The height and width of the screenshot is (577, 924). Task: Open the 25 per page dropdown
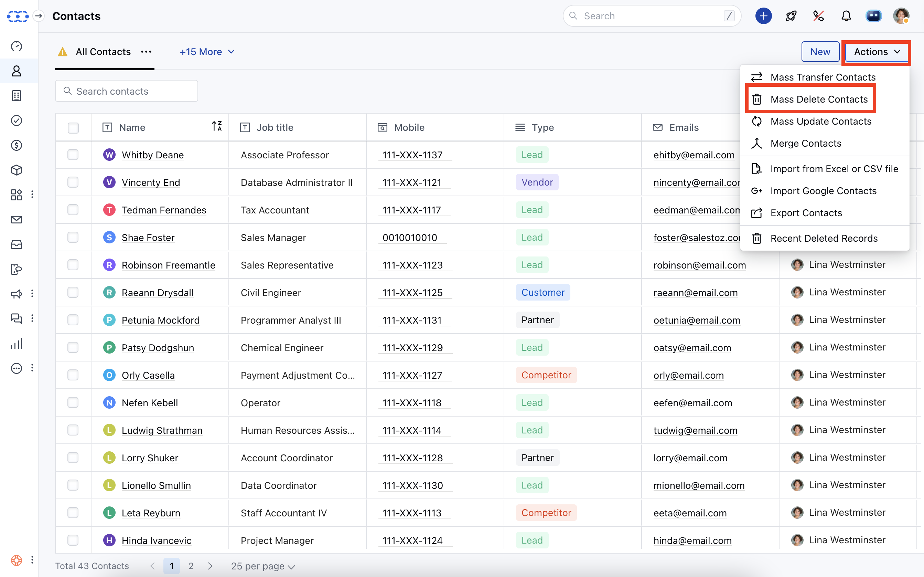click(x=262, y=566)
